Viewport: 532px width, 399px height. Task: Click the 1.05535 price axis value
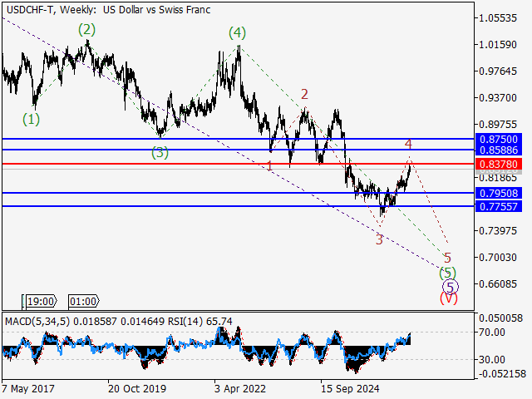(x=498, y=18)
